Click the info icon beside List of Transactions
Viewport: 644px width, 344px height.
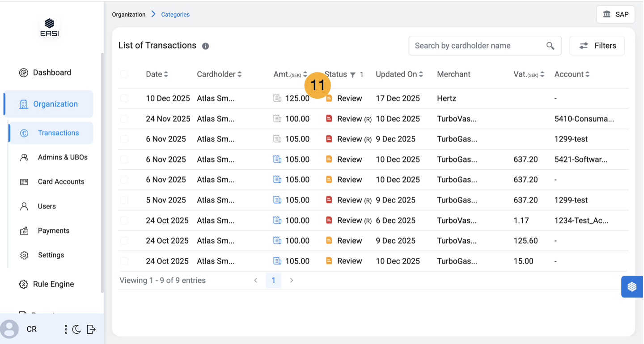[205, 46]
